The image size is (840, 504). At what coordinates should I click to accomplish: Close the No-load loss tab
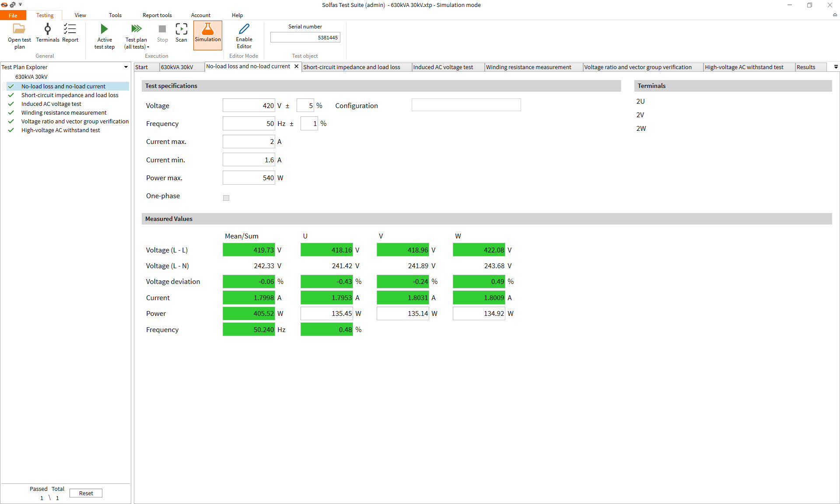[x=296, y=66]
